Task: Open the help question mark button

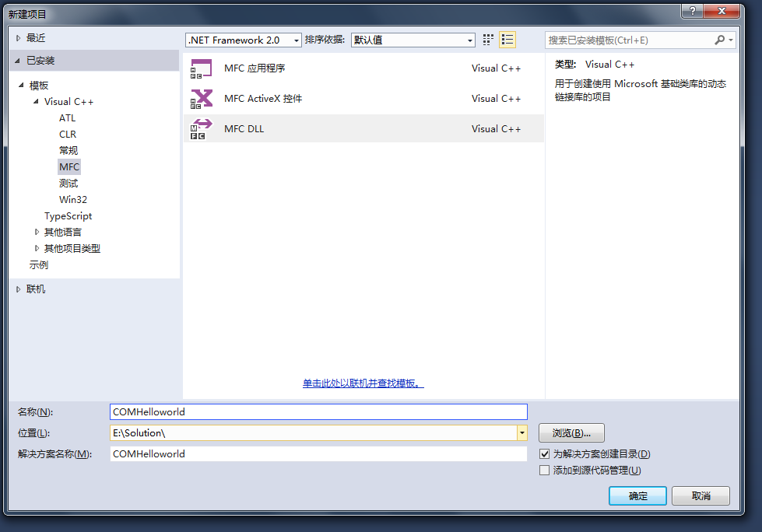Action: (693, 11)
